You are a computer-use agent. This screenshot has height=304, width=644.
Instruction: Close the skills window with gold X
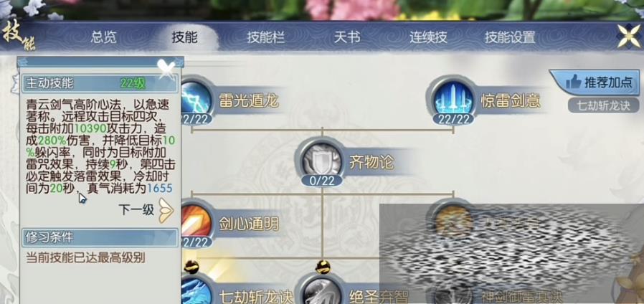[x=629, y=36]
